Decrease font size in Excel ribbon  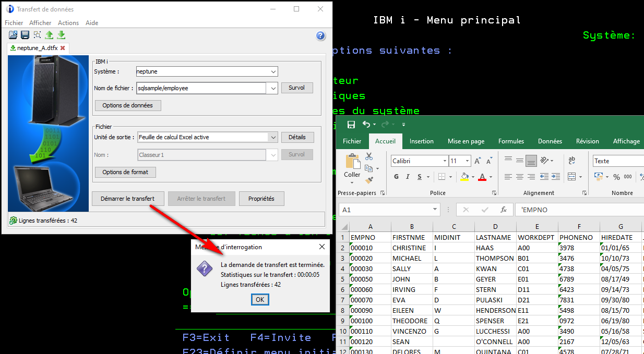coord(489,161)
